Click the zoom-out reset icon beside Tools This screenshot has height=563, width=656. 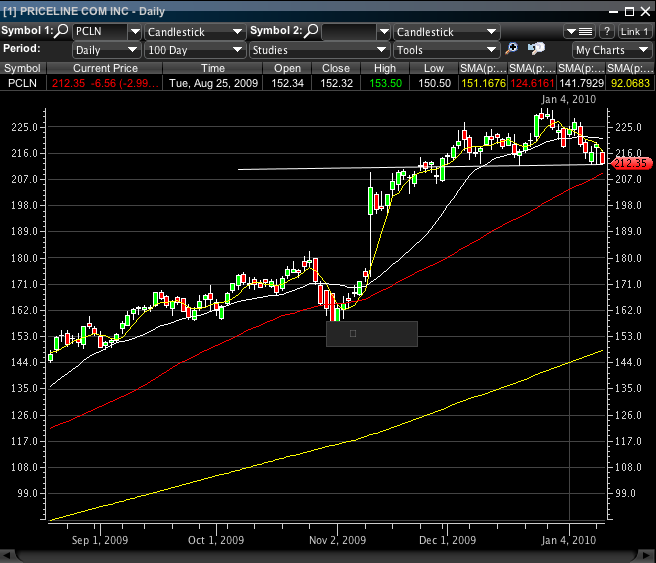point(536,49)
